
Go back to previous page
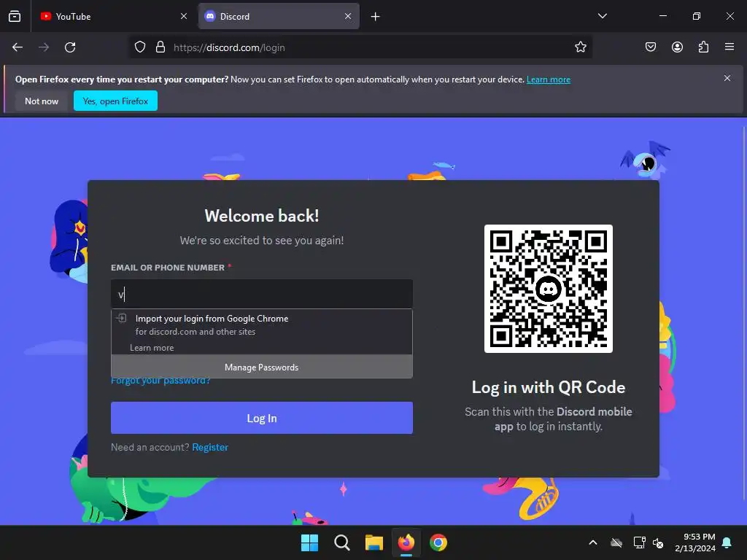point(18,47)
